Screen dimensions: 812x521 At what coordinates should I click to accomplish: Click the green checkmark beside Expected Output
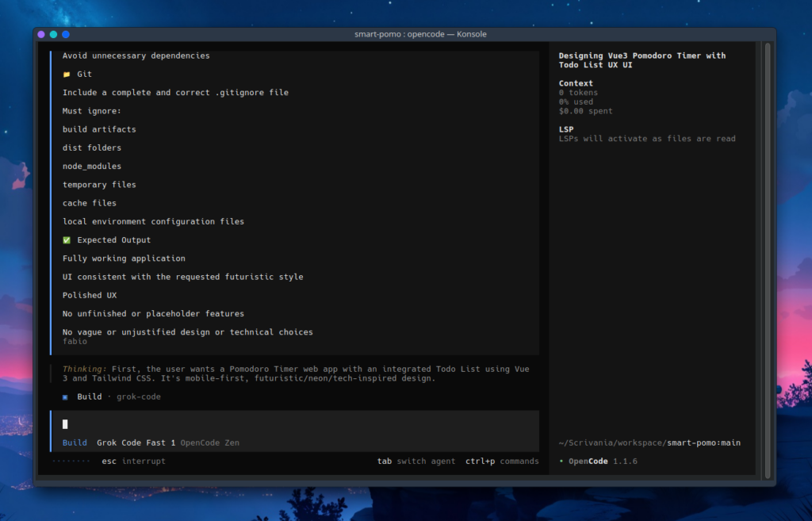tap(67, 240)
